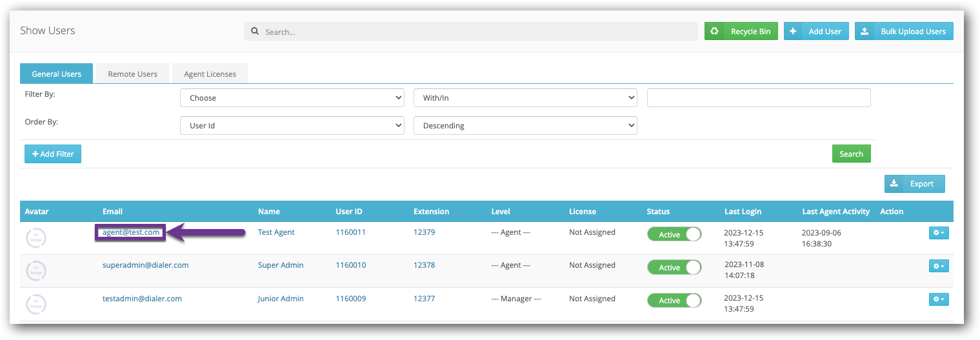The height and width of the screenshot is (340, 980).
Task: Toggle Active status for Test Agent
Action: point(674,234)
